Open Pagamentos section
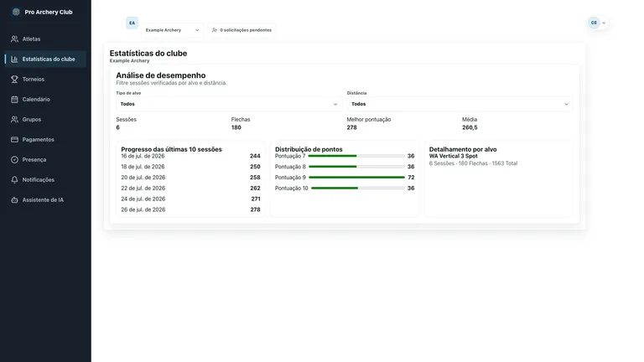Viewport: 644px width, 362px height. pos(45,140)
